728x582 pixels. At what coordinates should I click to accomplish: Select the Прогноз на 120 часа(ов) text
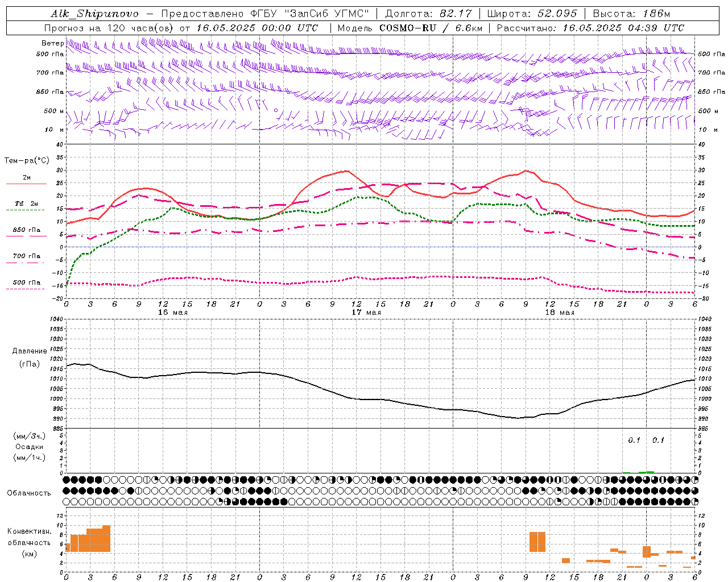(110, 28)
